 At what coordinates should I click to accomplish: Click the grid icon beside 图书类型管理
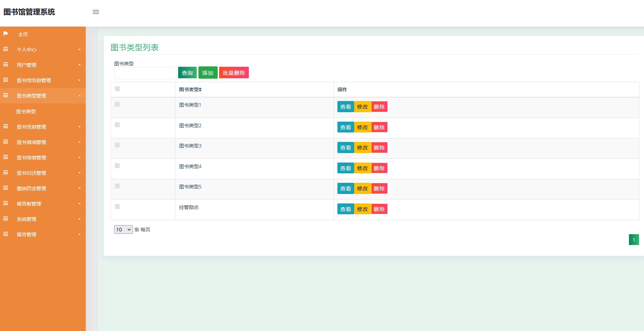coord(6,95)
